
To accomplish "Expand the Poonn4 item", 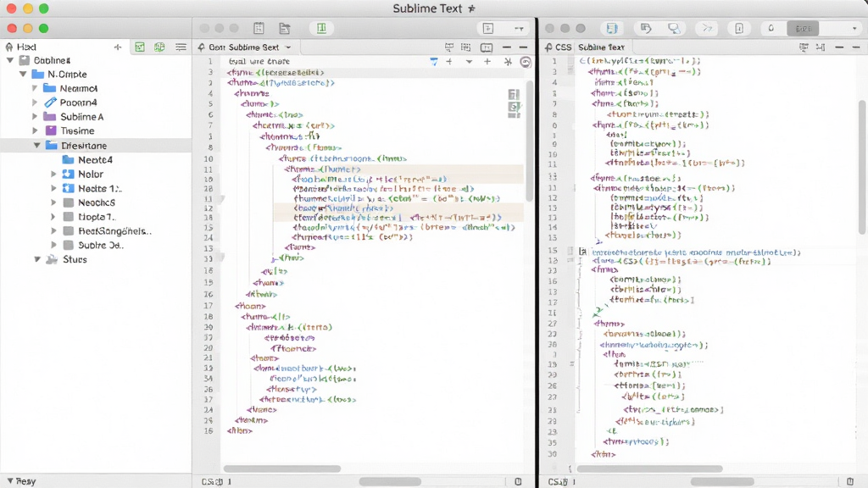I will (35, 103).
